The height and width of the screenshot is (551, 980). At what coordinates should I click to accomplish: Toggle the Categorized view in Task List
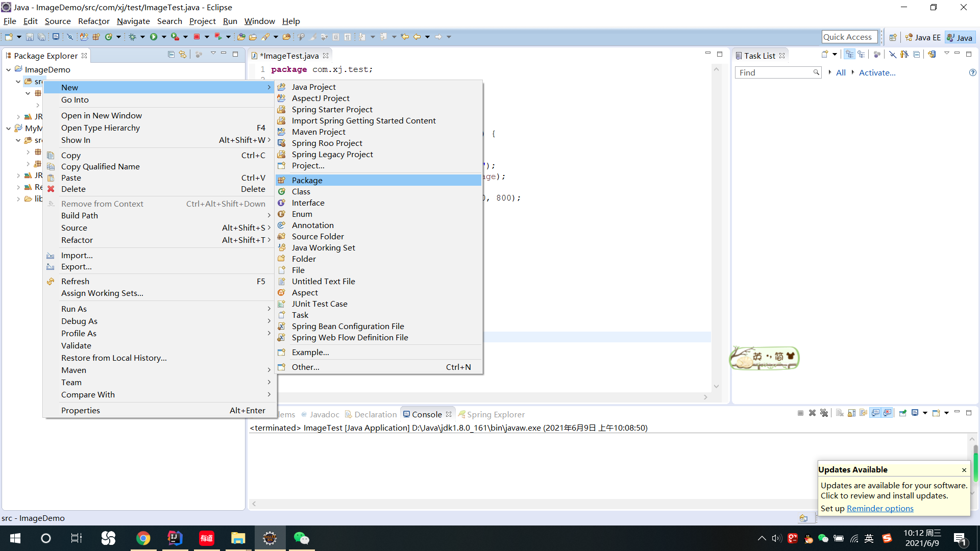pos(850,54)
